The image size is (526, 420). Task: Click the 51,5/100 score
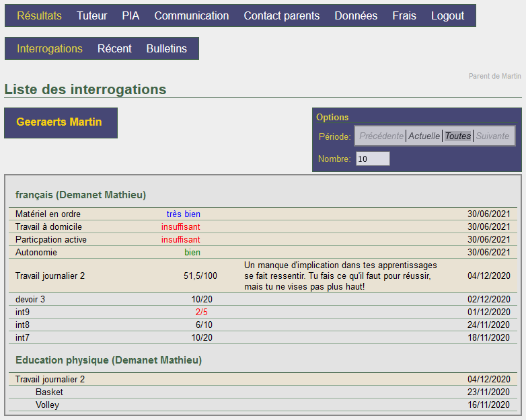pos(200,276)
